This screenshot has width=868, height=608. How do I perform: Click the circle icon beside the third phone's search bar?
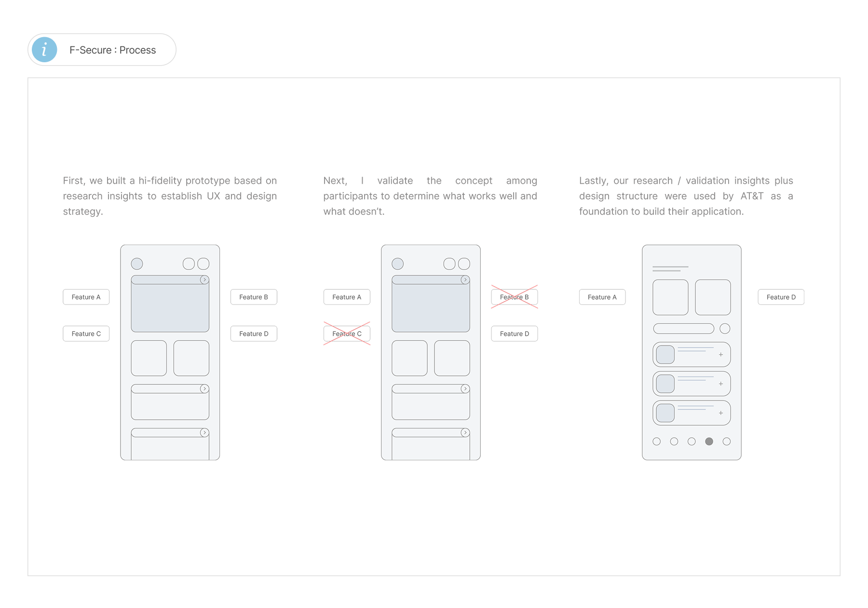(725, 329)
